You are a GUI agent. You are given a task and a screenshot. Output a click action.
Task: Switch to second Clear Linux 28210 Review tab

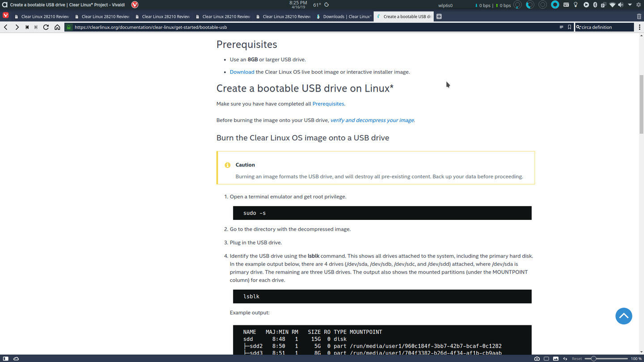(x=102, y=17)
